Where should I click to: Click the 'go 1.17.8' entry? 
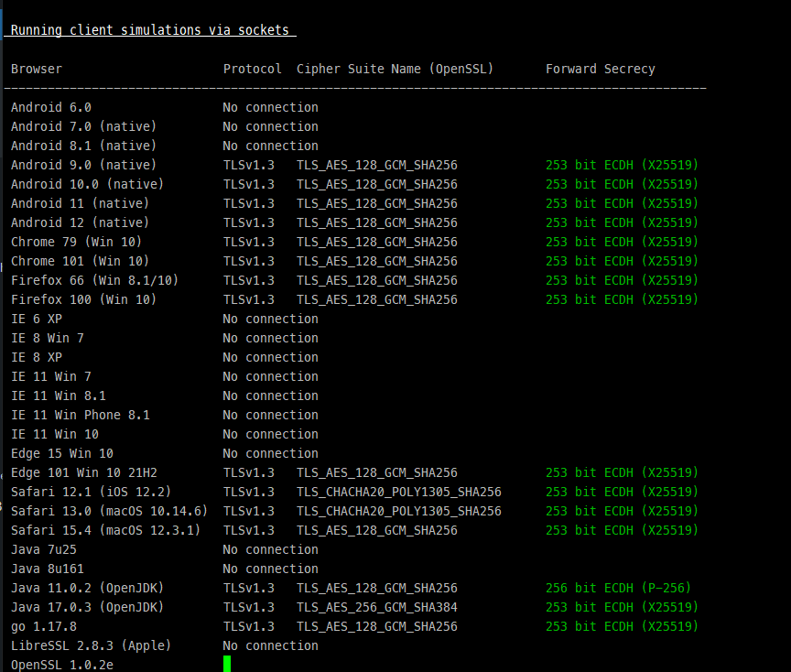[x=44, y=626]
